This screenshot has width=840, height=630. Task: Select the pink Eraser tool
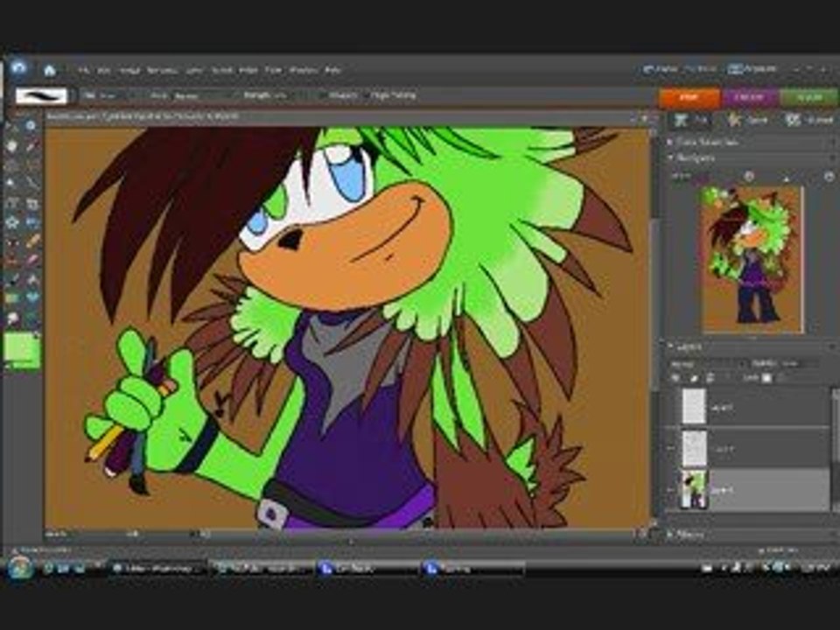click(31, 261)
